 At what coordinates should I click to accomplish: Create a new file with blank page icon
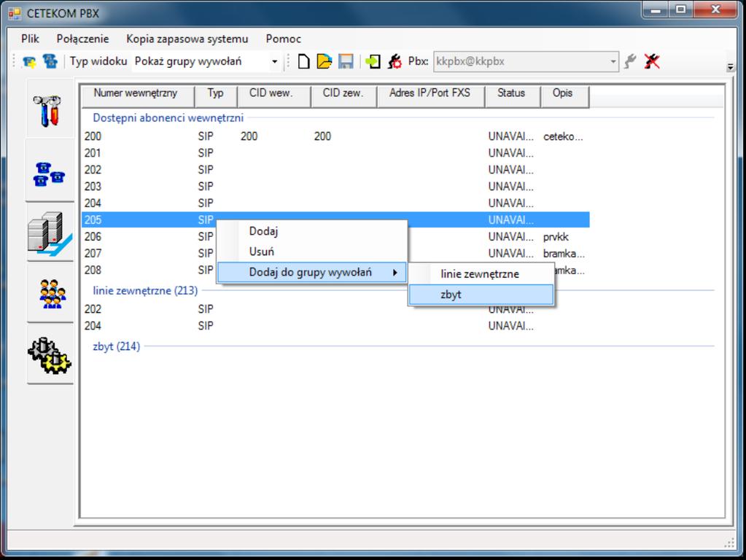pos(303,61)
